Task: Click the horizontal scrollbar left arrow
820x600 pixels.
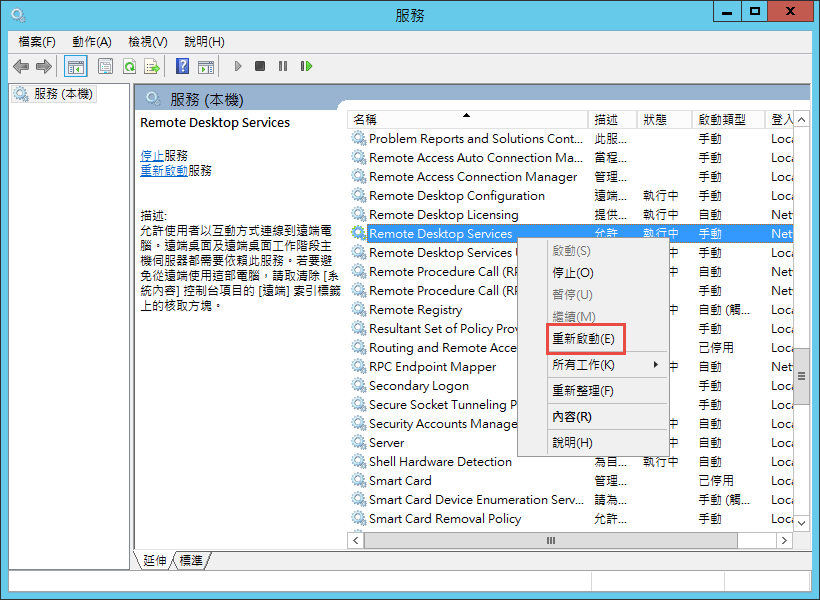Action: [356, 540]
